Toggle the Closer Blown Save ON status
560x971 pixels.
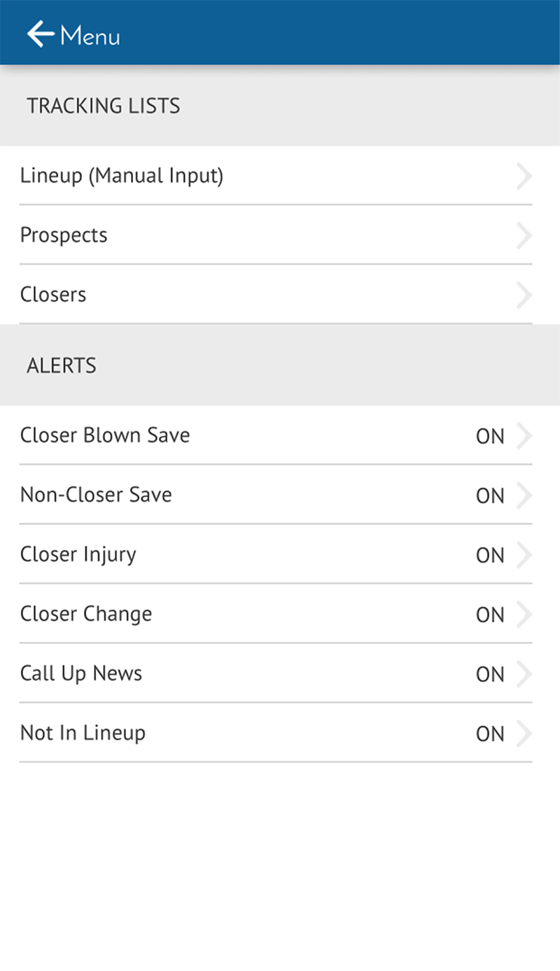pos(490,436)
